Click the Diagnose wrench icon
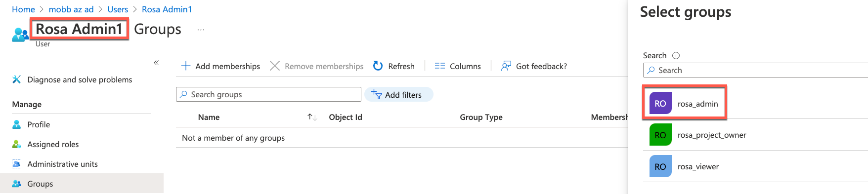This screenshot has height=194, width=868. point(16,79)
